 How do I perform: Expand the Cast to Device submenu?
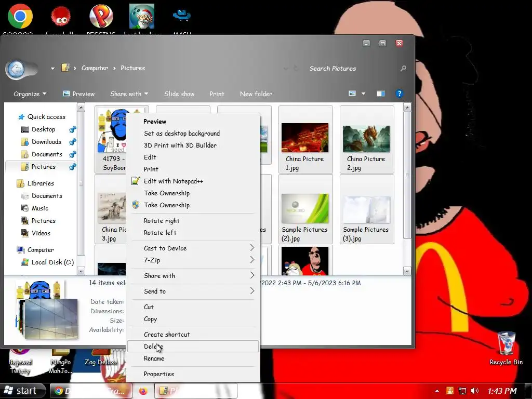(x=192, y=248)
